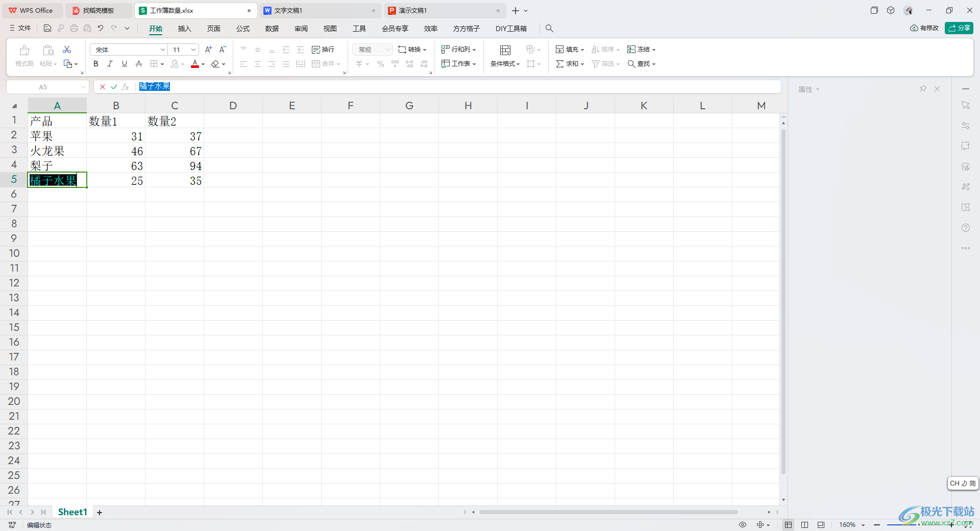980x531 pixels.
Task: Cancel editing with the red X icon
Action: 103,87
